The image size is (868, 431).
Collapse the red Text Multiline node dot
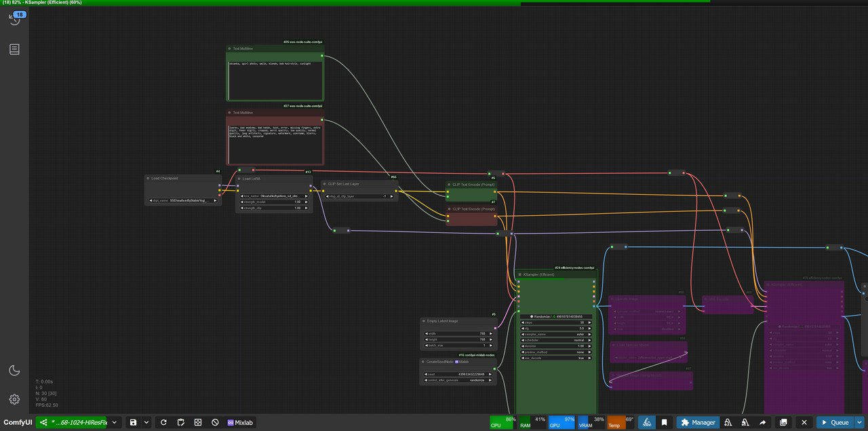click(x=230, y=113)
